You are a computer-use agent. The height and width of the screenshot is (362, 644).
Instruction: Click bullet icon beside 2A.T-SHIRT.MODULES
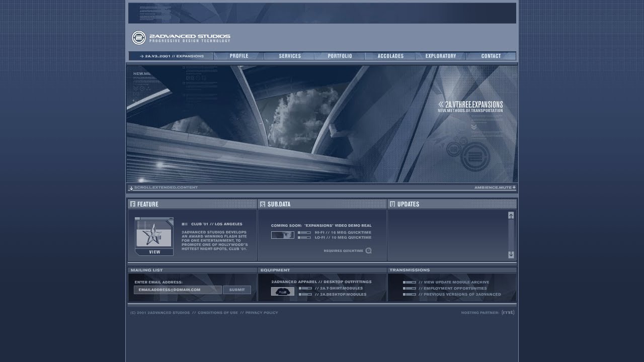(x=305, y=289)
